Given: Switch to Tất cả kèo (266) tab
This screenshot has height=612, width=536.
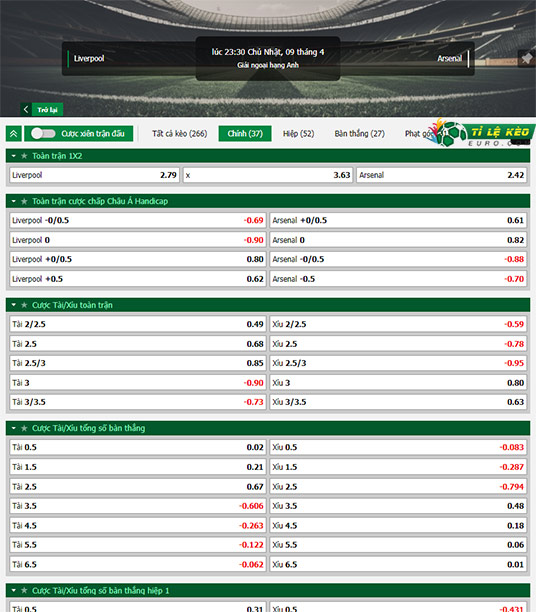Looking at the screenshot, I should [x=180, y=133].
